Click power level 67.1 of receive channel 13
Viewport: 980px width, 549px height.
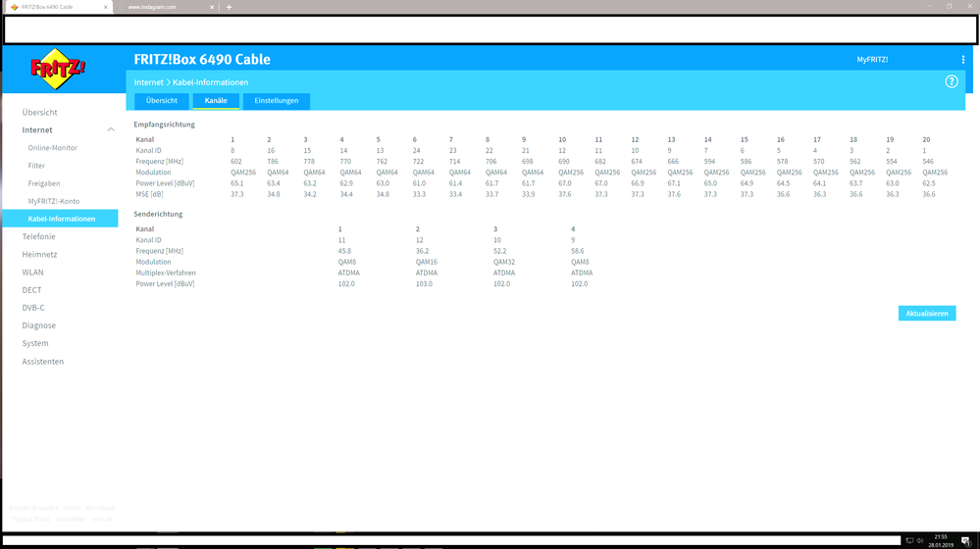pyautogui.click(x=674, y=183)
